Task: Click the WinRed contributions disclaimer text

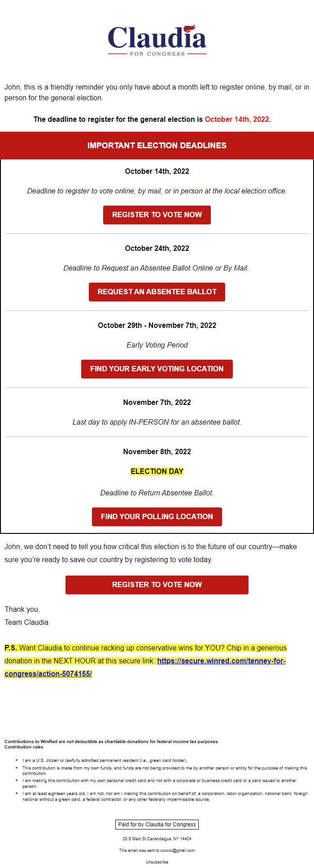Action: click(x=112, y=742)
